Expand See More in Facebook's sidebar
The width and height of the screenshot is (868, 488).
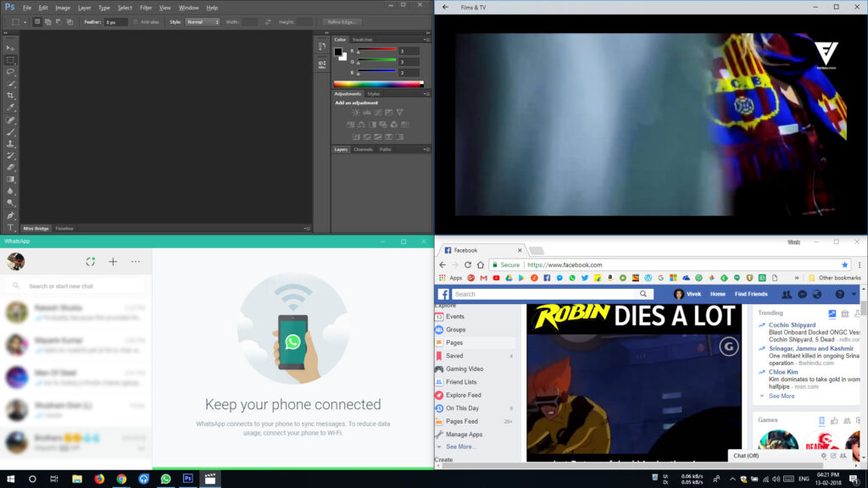click(x=458, y=446)
